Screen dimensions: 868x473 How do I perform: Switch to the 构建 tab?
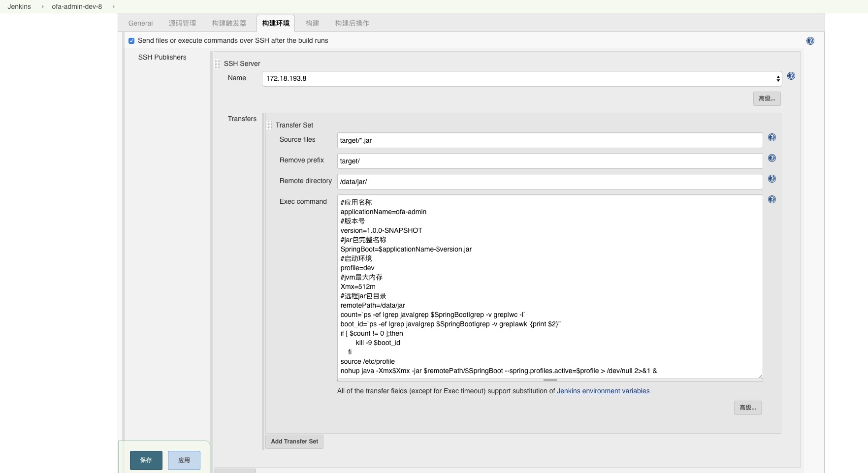[x=312, y=23]
